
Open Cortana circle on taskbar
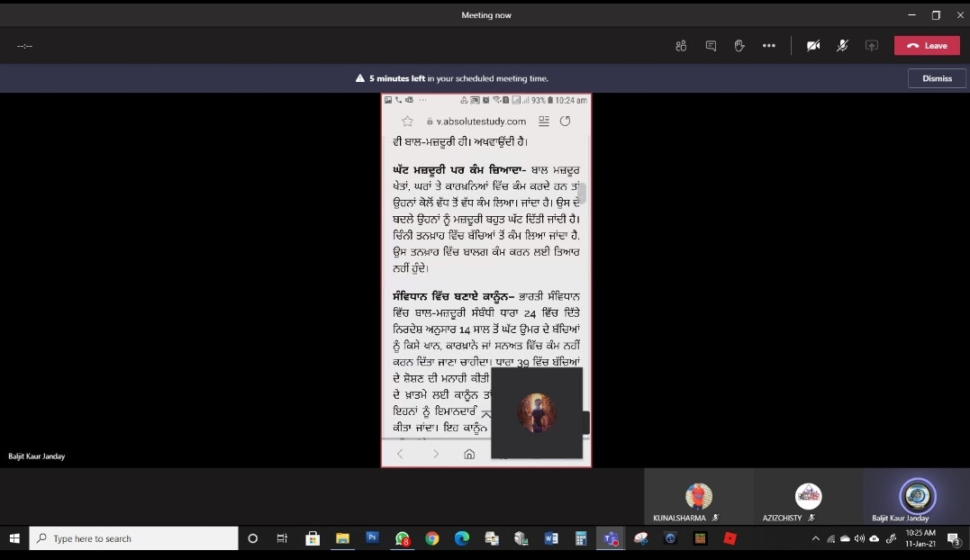click(x=252, y=538)
